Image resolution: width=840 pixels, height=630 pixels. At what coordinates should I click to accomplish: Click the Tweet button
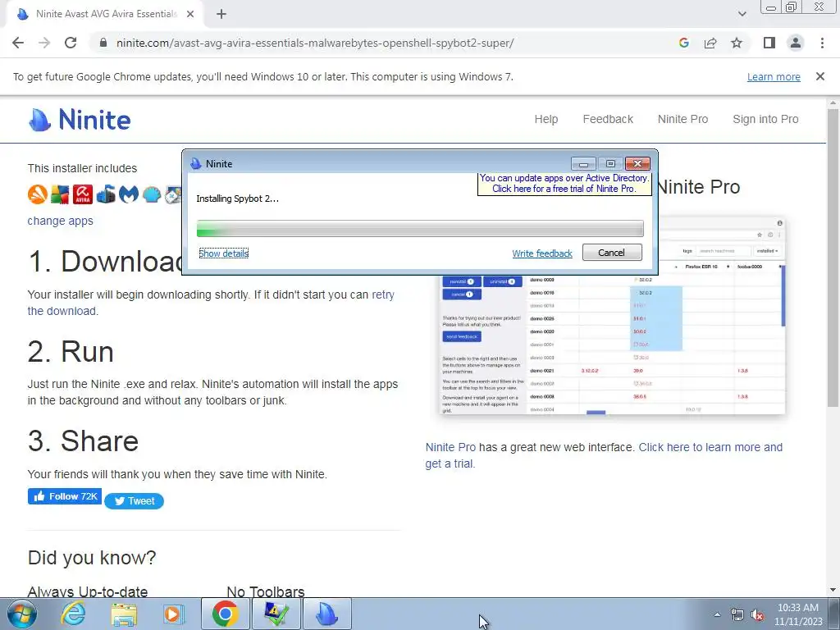point(134,501)
